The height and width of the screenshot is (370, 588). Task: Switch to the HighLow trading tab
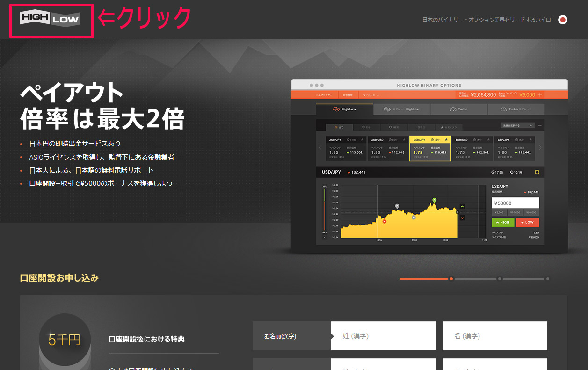click(345, 109)
